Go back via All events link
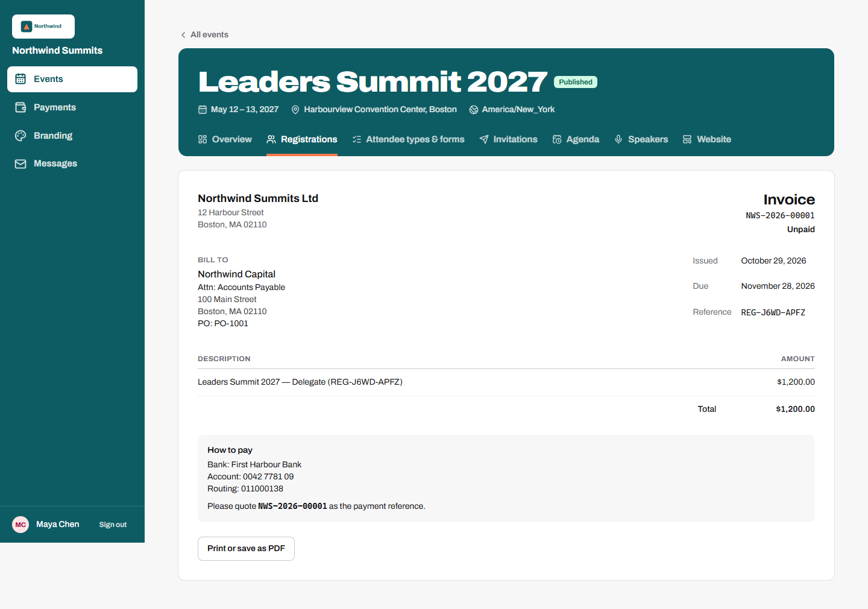 [x=205, y=35]
